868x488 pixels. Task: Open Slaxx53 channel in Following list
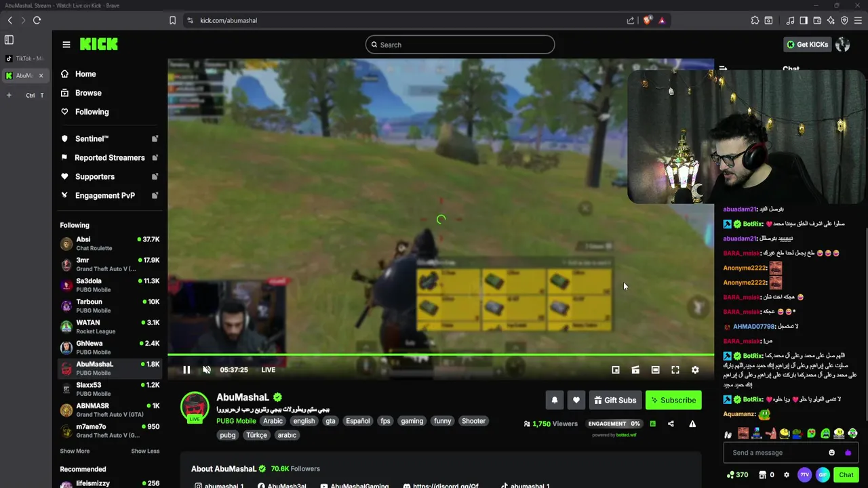click(110, 389)
